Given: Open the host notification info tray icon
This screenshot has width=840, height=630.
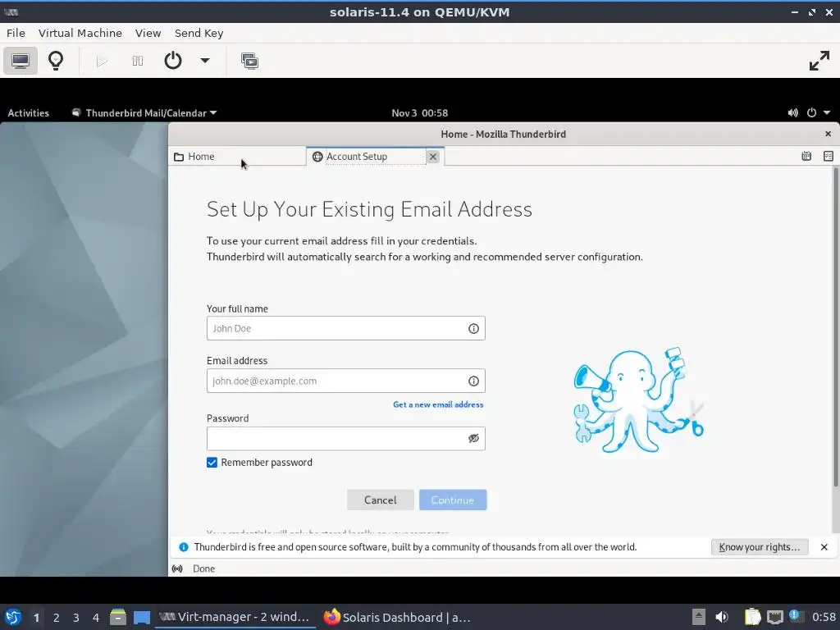Looking at the screenshot, I should [x=796, y=616].
